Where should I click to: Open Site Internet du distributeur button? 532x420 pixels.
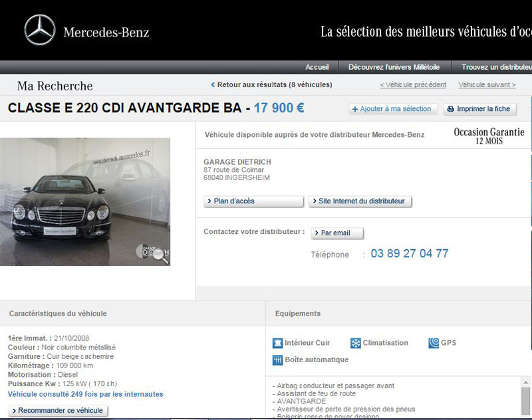(360, 201)
